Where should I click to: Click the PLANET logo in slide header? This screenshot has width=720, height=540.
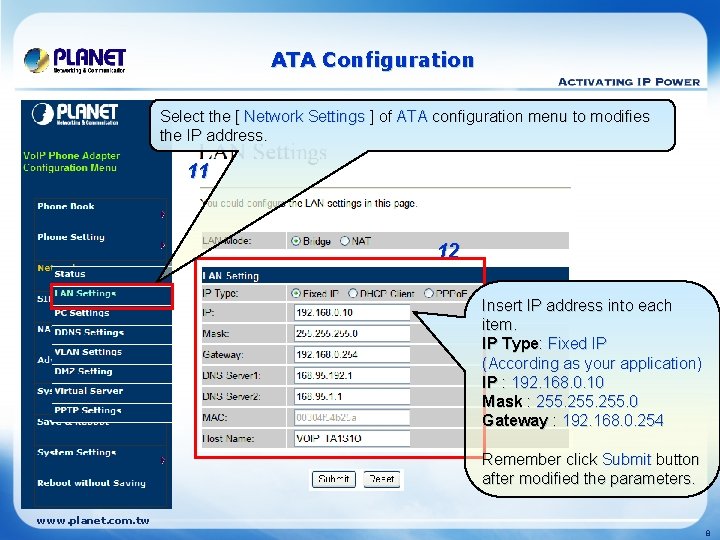[75, 61]
